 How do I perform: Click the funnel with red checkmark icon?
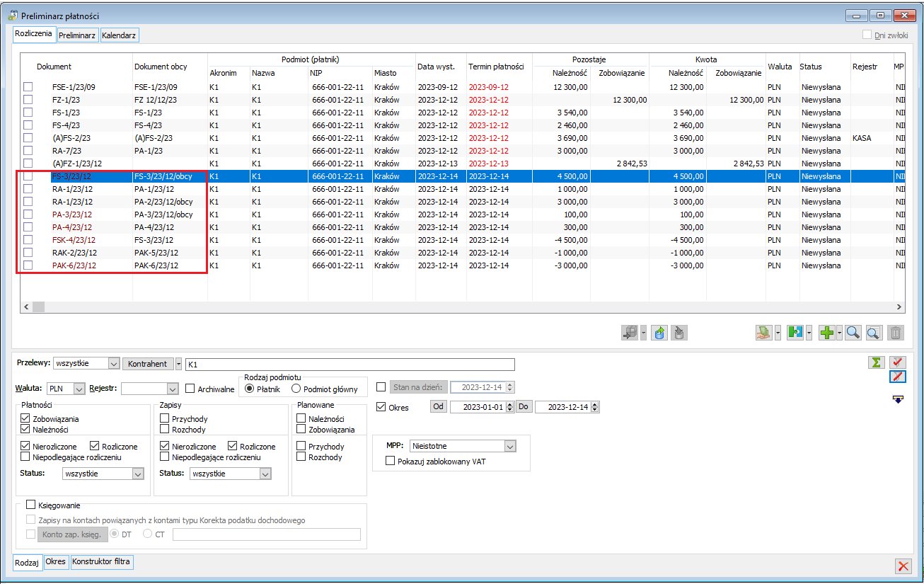pyautogui.click(x=898, y=362)
